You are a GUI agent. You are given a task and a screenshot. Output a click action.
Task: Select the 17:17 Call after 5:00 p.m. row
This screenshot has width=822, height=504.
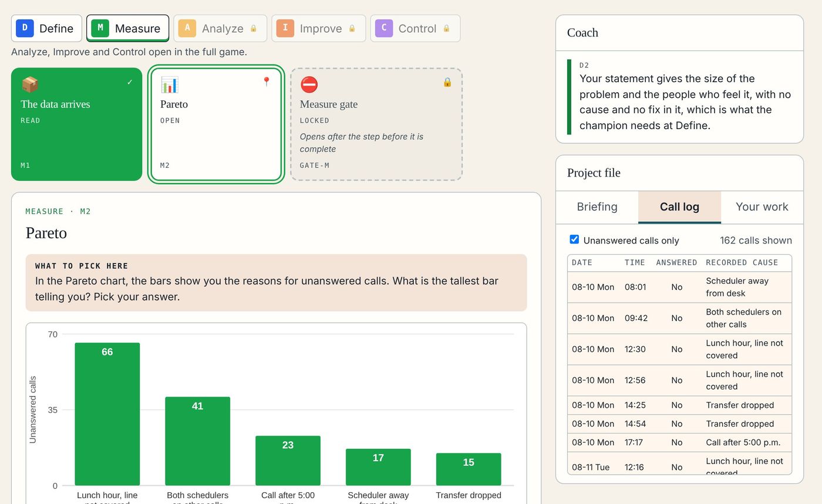point(679,443)
